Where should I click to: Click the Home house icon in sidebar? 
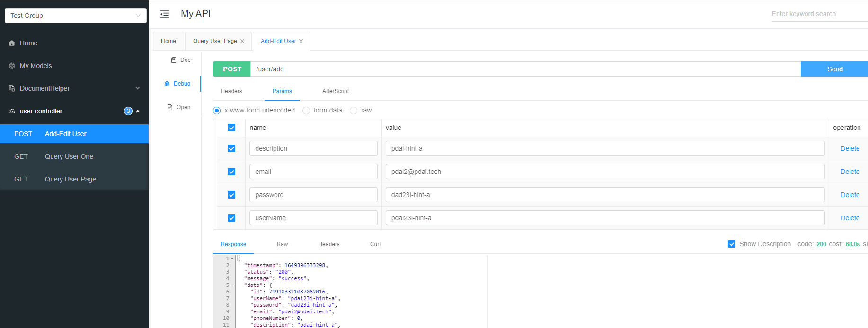tap(12, 43)
